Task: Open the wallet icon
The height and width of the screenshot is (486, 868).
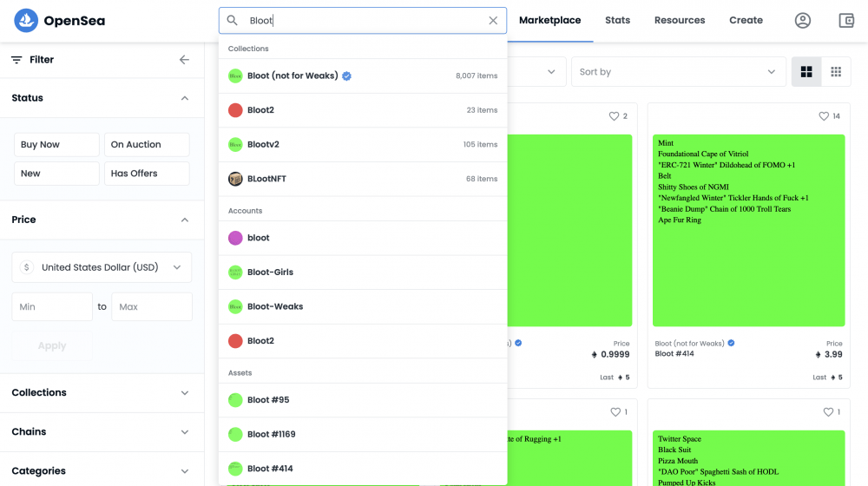Action: coord(846,21)
